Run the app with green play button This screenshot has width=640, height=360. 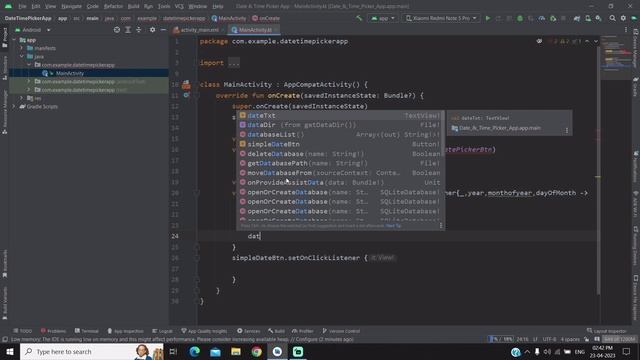pyautogui.click(x=488, y=18)
